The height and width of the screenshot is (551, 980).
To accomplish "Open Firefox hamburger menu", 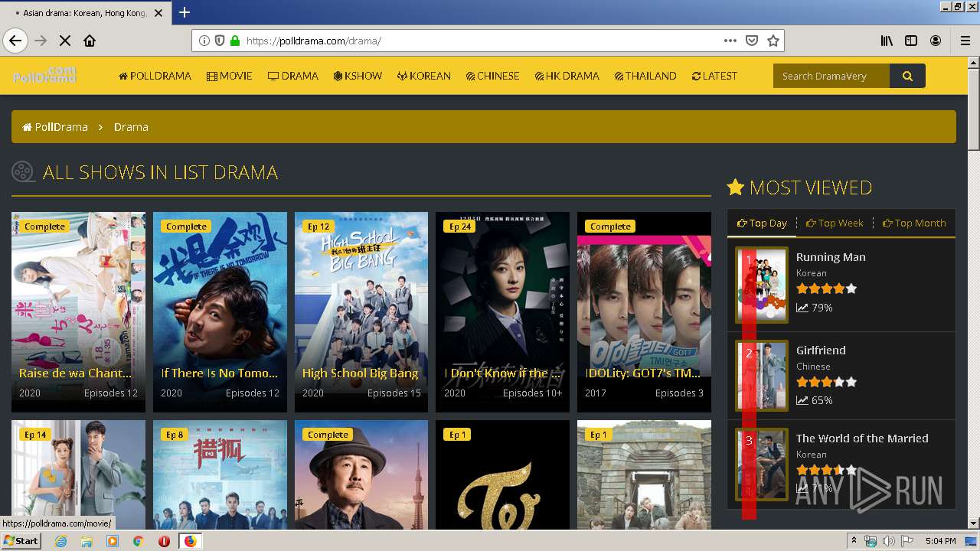I will coord(965,41).
